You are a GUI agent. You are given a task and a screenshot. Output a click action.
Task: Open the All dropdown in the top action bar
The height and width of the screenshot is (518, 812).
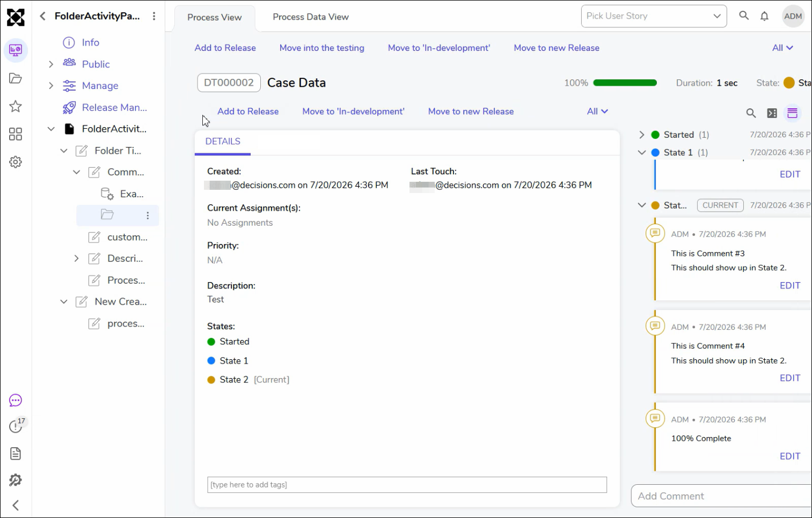(x=782, y=48)
